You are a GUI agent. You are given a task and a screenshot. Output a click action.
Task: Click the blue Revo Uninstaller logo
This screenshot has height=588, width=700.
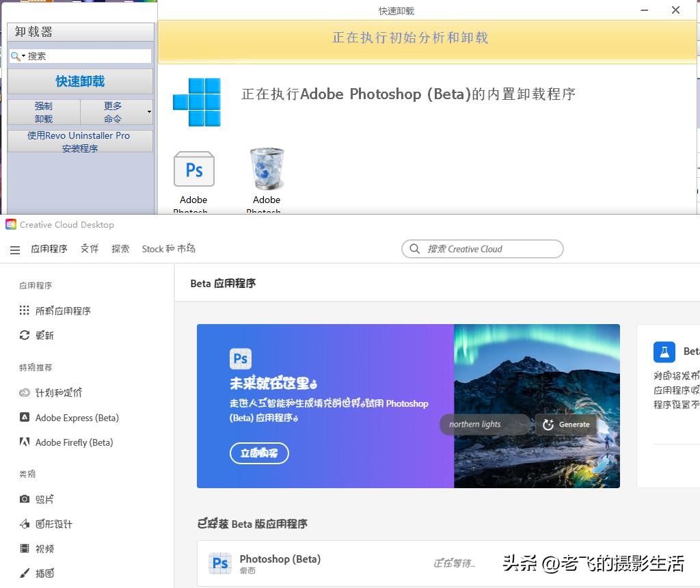[197, 102]
